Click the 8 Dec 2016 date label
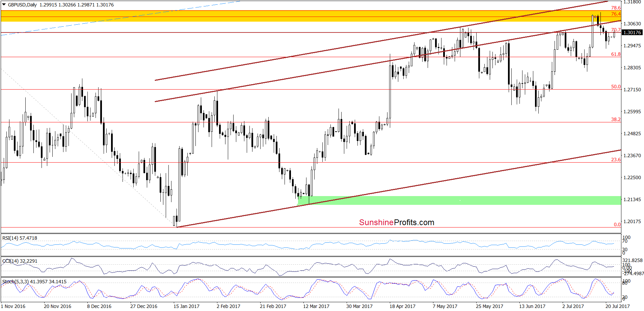 [x=99, y=306]
